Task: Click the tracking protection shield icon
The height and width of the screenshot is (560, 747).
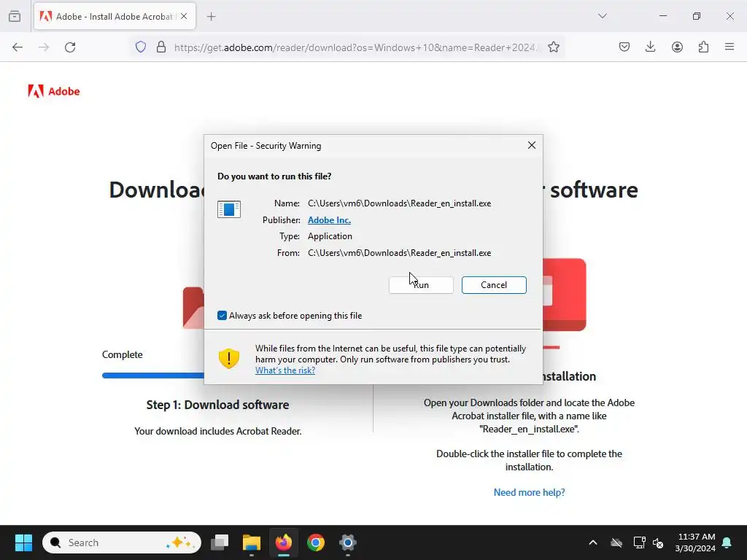Action: 141,47
